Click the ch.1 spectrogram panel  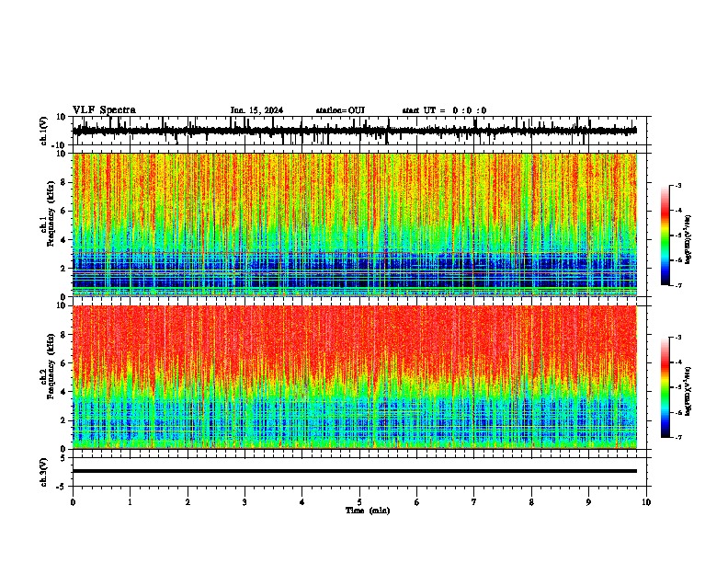355,224
